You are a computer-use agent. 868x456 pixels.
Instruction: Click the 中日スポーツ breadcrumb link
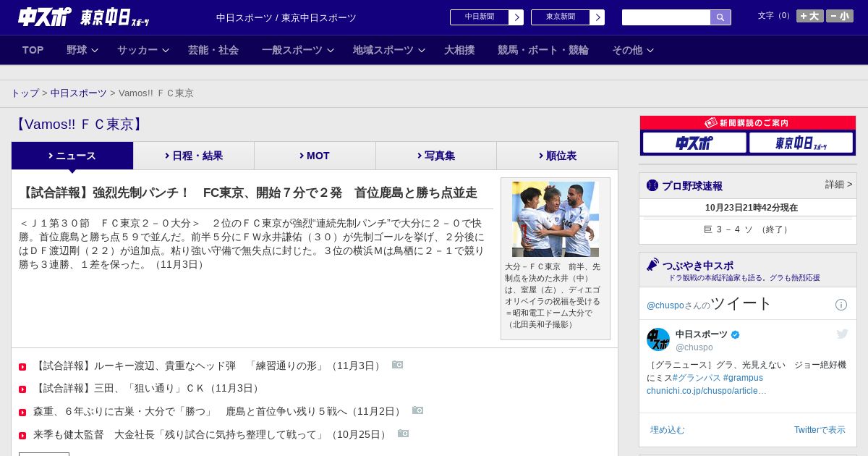(x=79, y=93)
